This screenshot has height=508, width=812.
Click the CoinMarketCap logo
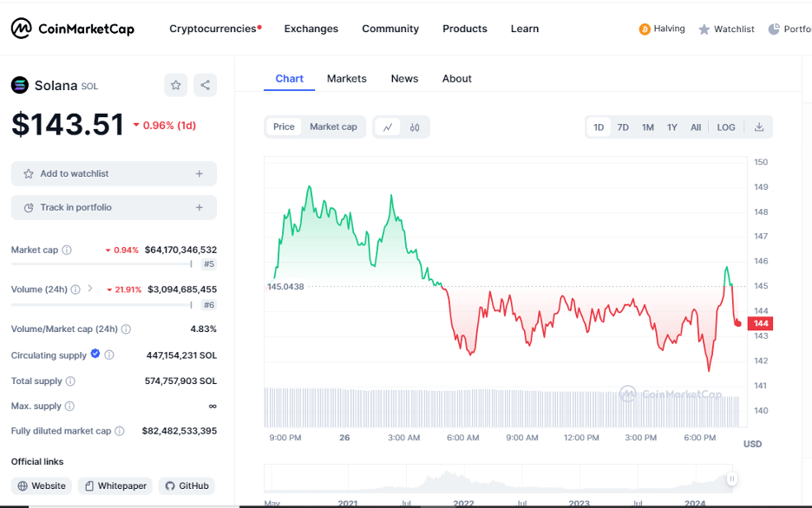[x=73, y=29]
